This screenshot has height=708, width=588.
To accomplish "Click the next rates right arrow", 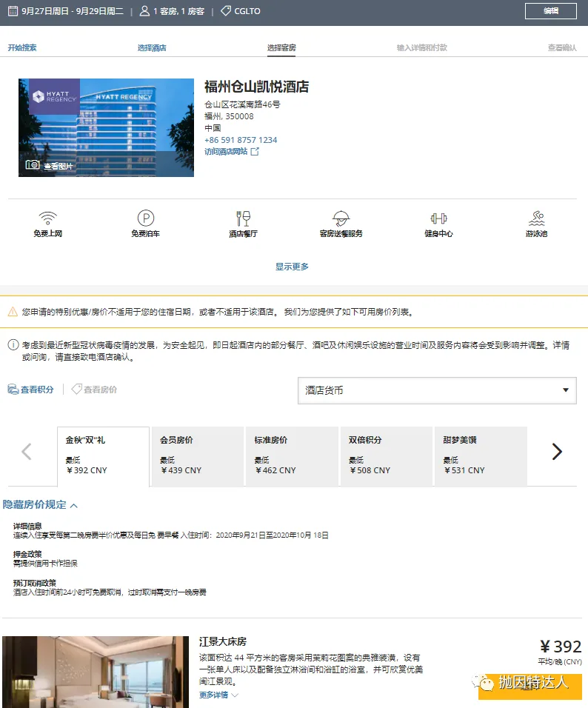I will pos(557,451).
